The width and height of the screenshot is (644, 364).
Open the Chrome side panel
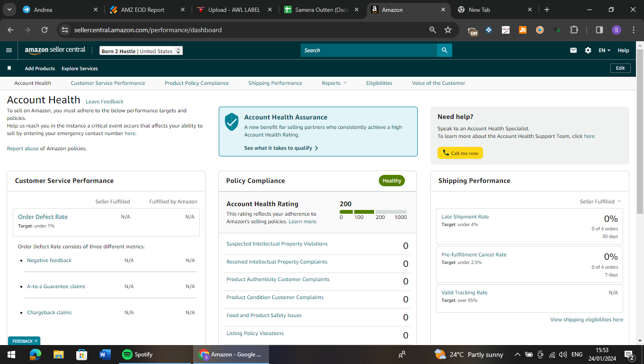click(599, 30)
